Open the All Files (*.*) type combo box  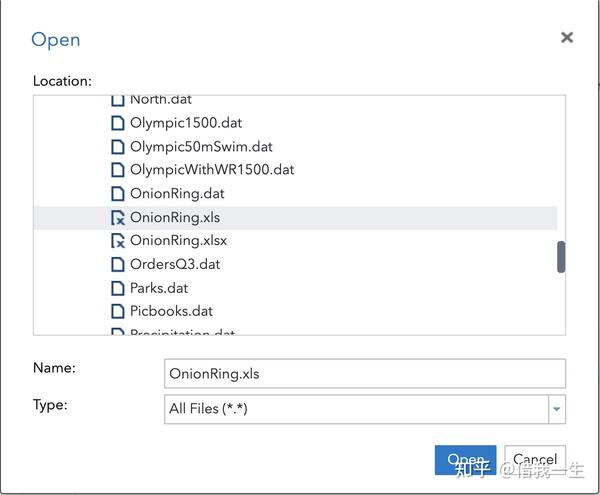tap(356, 408)
